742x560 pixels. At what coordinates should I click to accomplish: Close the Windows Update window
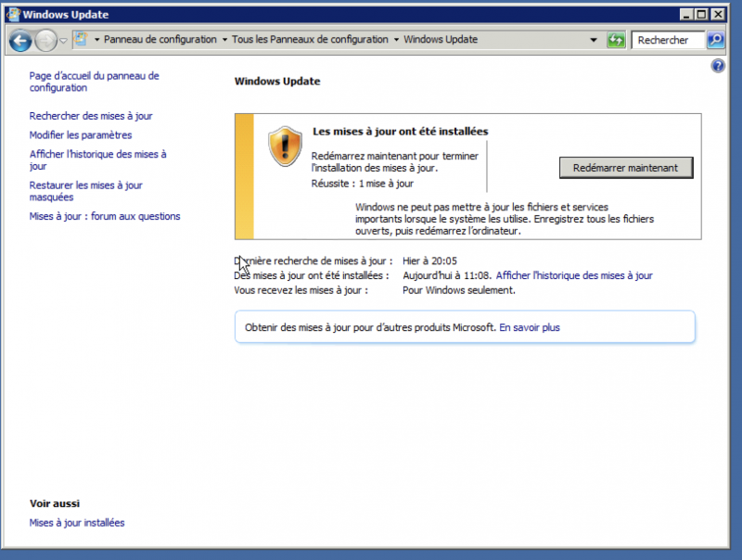[718, 14]
